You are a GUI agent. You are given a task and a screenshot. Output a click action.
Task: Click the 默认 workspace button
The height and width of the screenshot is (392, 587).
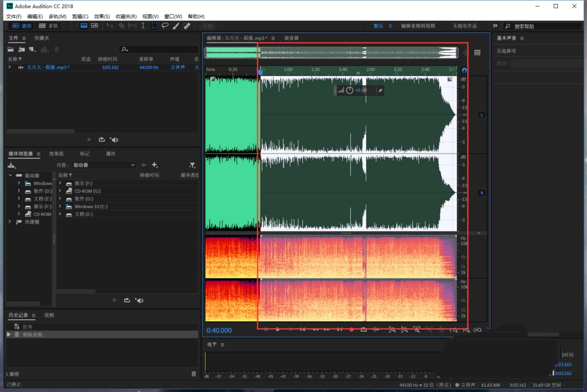point(379,26)
